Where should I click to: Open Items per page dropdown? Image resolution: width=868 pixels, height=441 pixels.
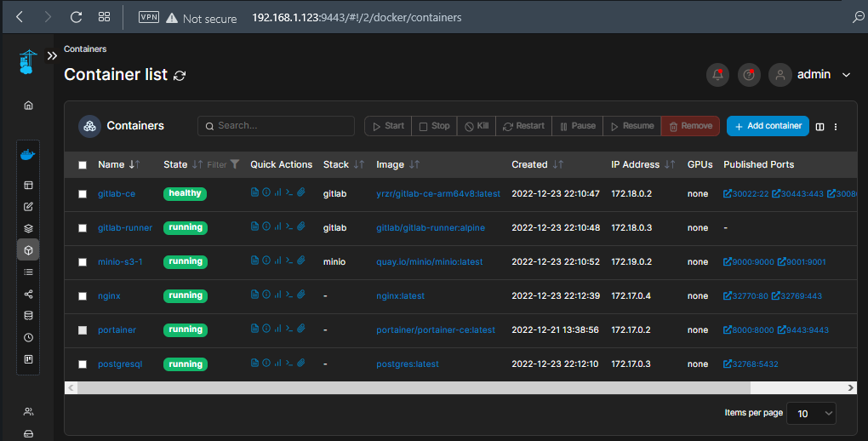click(x=811, y=413)
